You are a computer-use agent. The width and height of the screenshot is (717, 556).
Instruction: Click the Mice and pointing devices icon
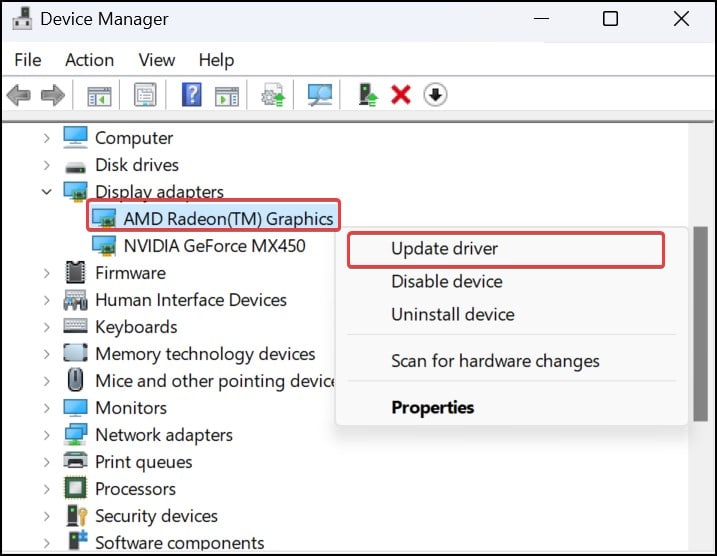75,380
